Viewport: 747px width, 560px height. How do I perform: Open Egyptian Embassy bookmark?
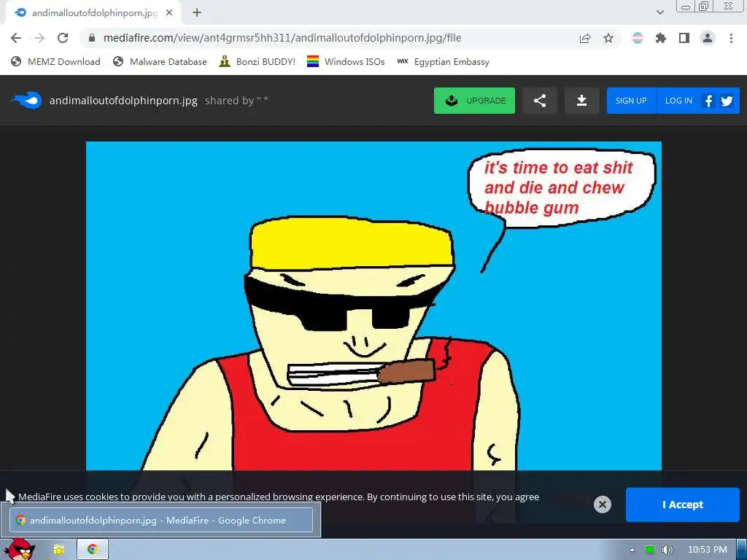click(x=443, y=62)
